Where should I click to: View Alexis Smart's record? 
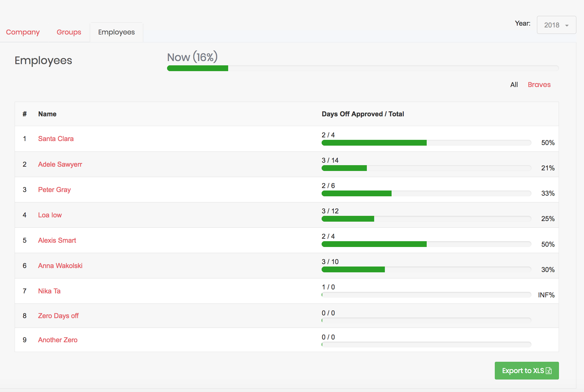click(x=57, y=240)
